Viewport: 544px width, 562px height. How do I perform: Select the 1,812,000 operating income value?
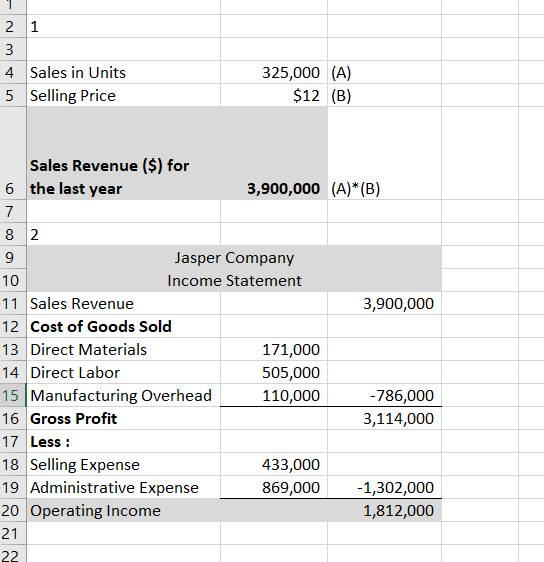(x=385, y=510)
